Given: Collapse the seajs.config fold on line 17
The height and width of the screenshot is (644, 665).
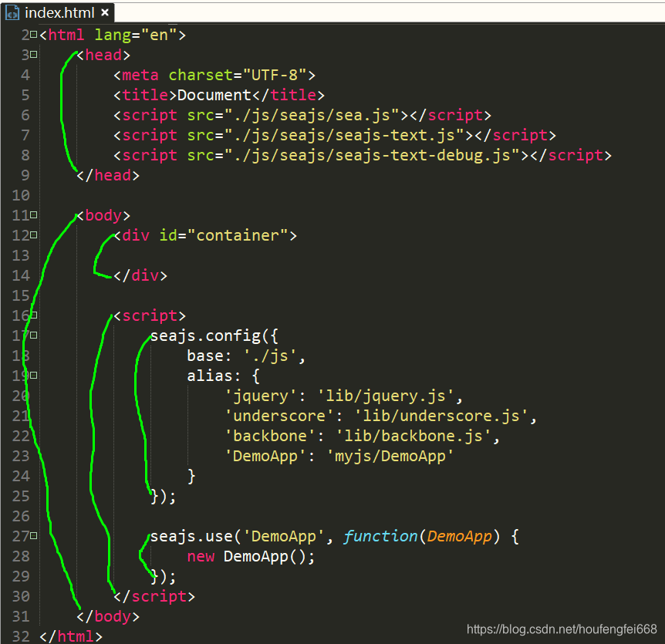Looking at the screenshot, I should coord(34,335).
